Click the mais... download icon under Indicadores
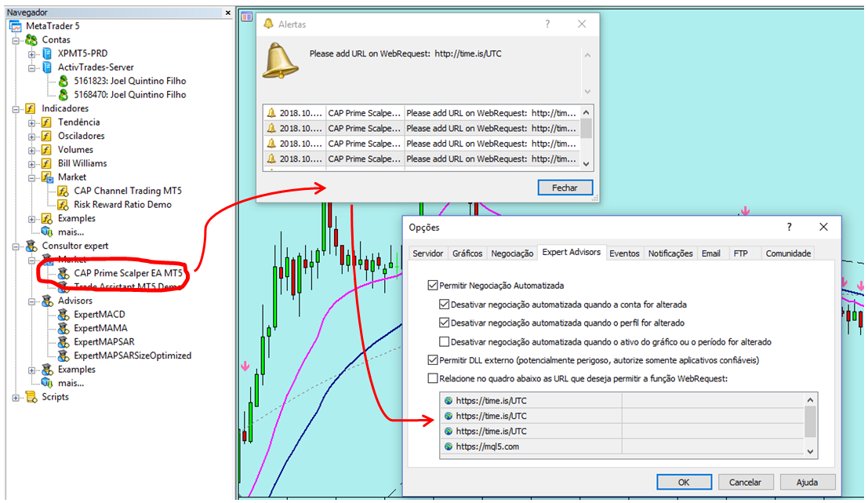 48,232
